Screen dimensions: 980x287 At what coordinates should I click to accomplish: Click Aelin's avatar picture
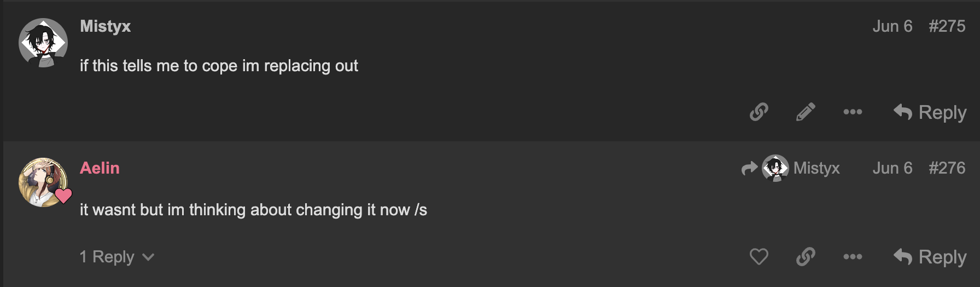[43, 182]
